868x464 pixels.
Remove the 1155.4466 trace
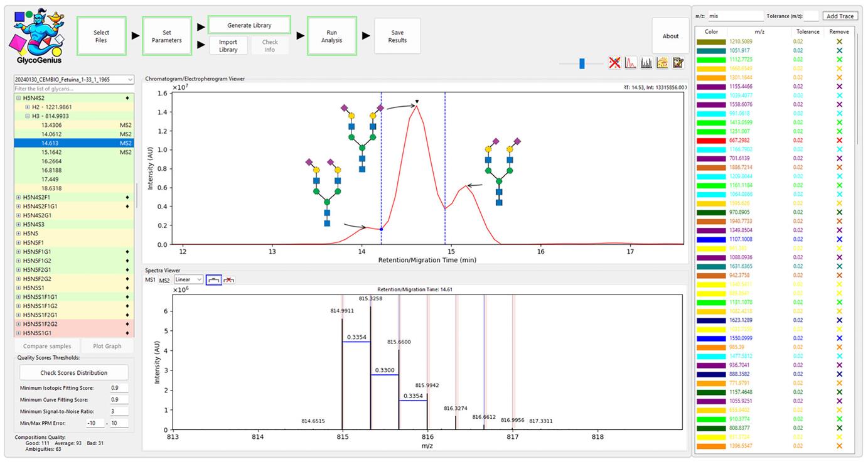[x=839, y=86]
